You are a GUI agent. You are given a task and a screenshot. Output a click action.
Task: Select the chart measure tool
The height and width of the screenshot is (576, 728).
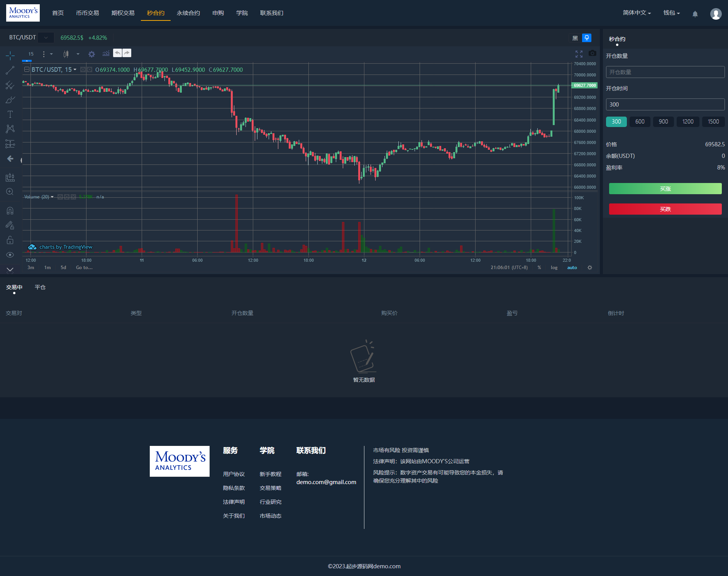[10, 177]
